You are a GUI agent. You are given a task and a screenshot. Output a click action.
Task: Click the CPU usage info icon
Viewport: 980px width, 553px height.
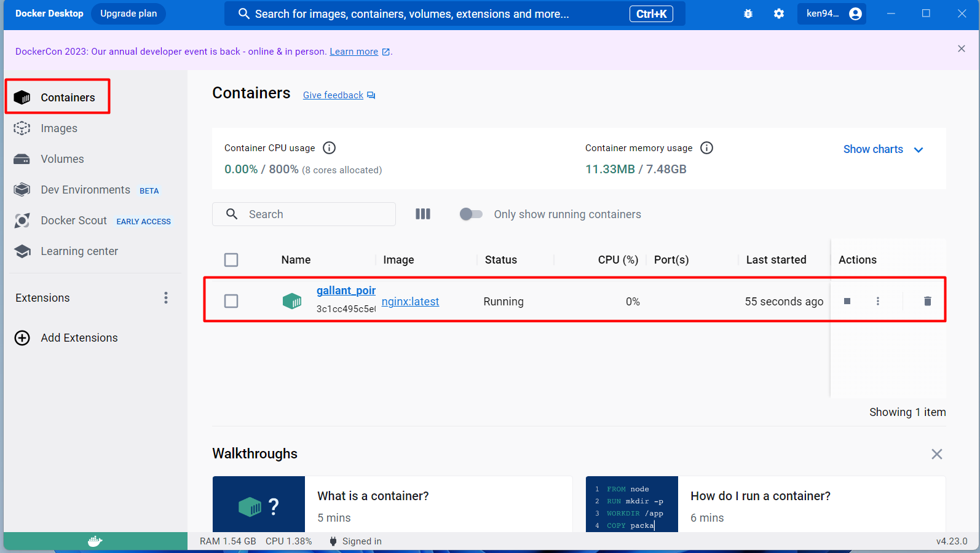[x=330, y=147]
